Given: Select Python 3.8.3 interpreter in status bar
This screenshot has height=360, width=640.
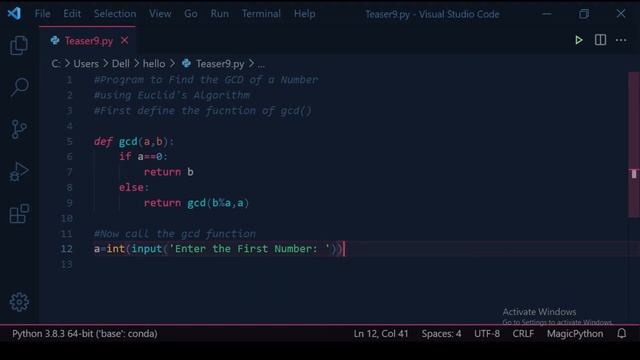Looking at the screenshot, I should point(84,333).
